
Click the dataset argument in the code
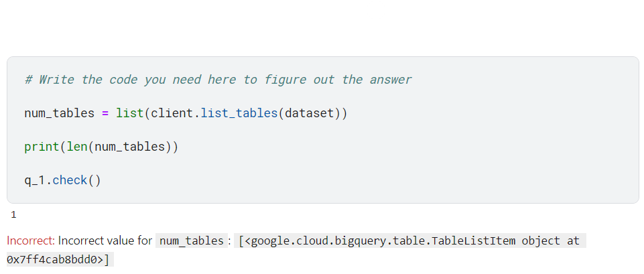[310, 113]
